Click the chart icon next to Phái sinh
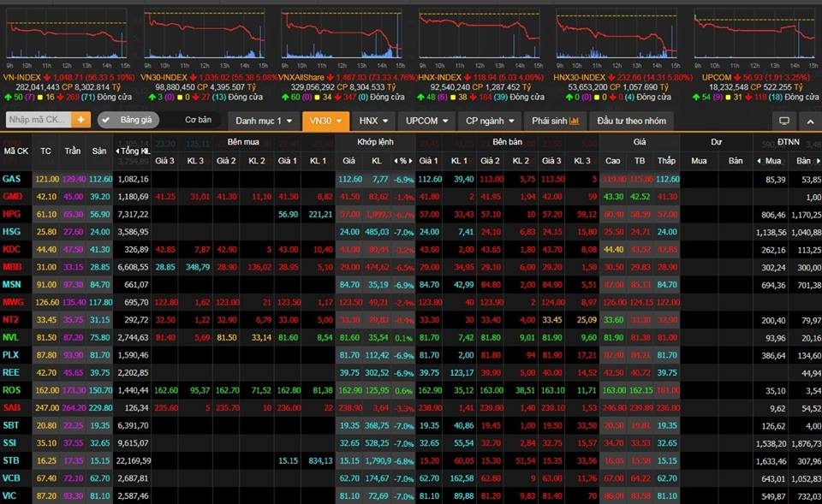This screenshot has width=822, height=504. click(x=574, y=121)
